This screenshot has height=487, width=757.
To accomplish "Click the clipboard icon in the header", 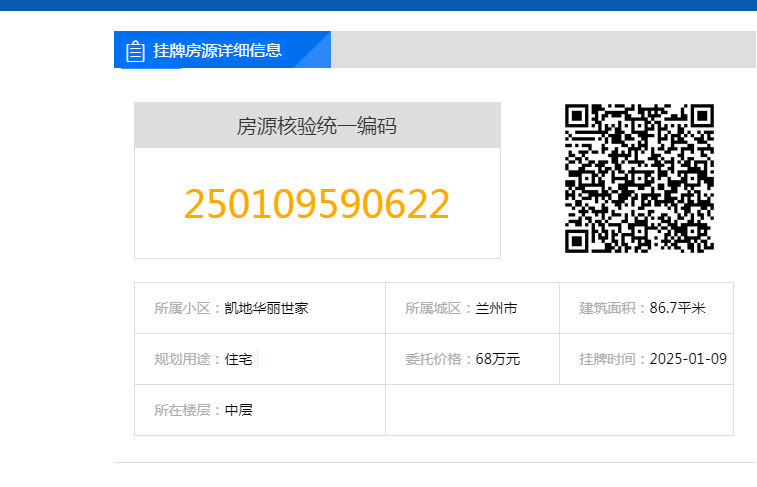I will coord(135,51).
